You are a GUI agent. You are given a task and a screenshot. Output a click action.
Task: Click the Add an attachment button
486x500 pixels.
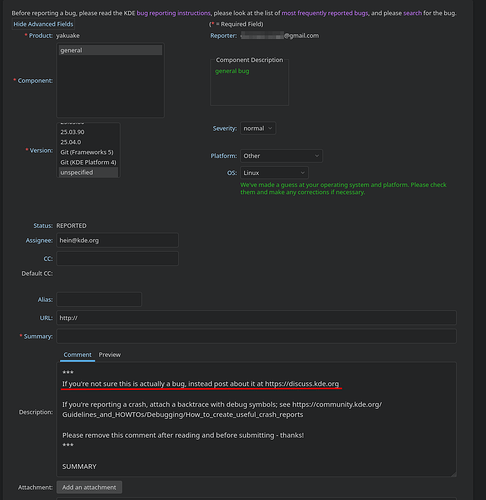pos(89,487)
